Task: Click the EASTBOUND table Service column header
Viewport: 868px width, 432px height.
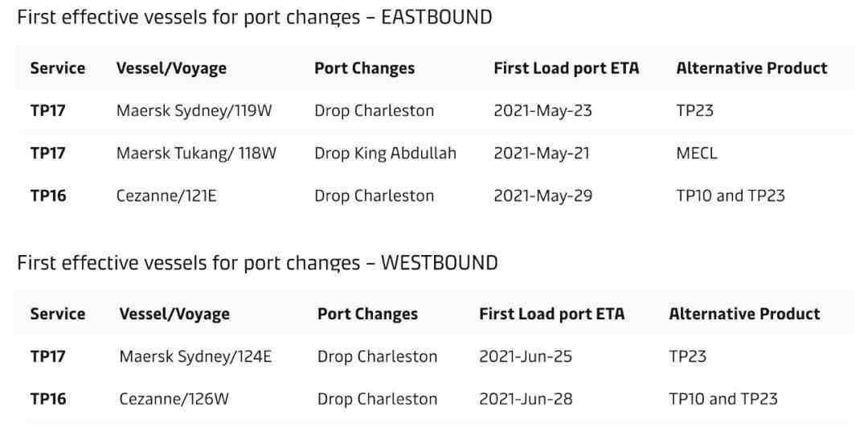Action: (58, 68)
